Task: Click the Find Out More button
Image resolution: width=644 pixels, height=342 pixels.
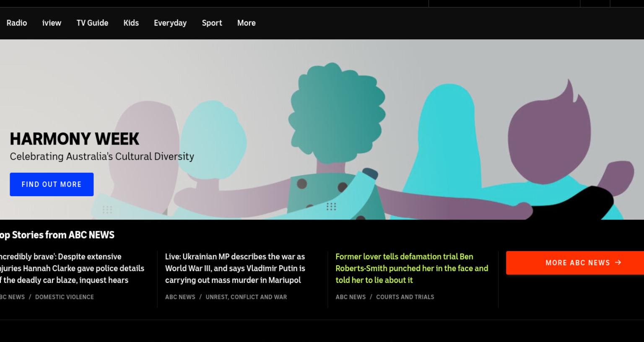Action: 52,184
